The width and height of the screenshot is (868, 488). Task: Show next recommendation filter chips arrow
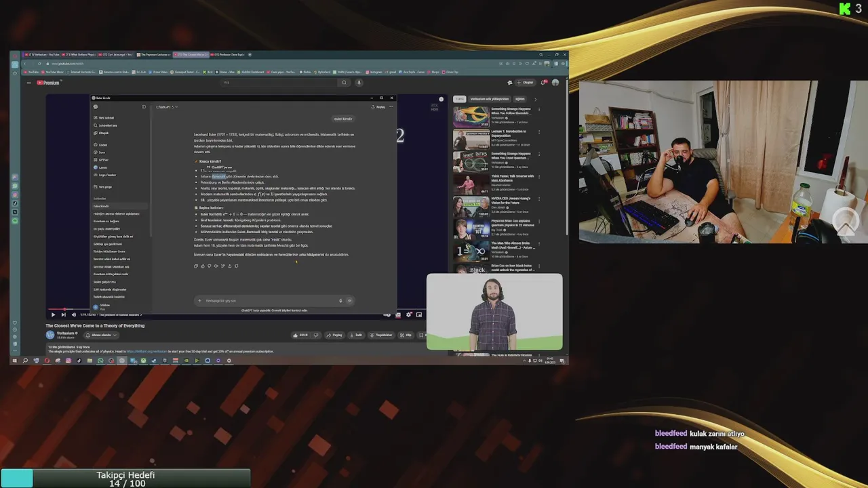click(535, 99)
